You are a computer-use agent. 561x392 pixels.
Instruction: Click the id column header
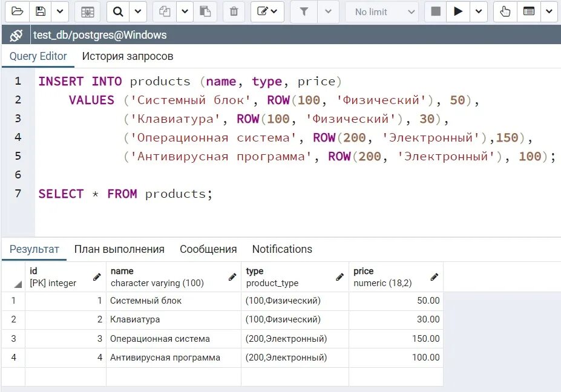pos(65,277)
